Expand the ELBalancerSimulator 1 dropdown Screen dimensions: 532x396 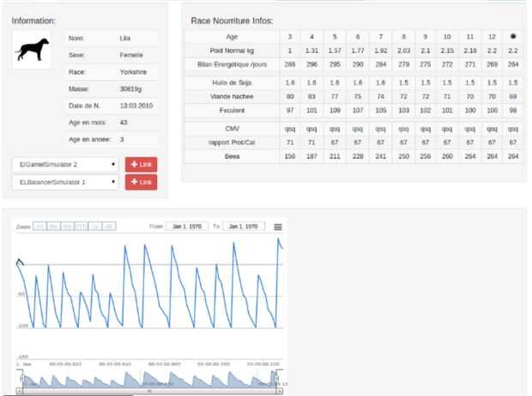point(65,182)
